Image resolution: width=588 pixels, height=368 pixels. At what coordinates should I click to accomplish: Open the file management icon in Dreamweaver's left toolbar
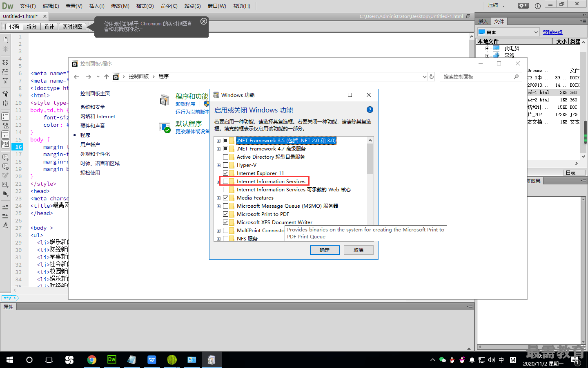coord(5,39)
